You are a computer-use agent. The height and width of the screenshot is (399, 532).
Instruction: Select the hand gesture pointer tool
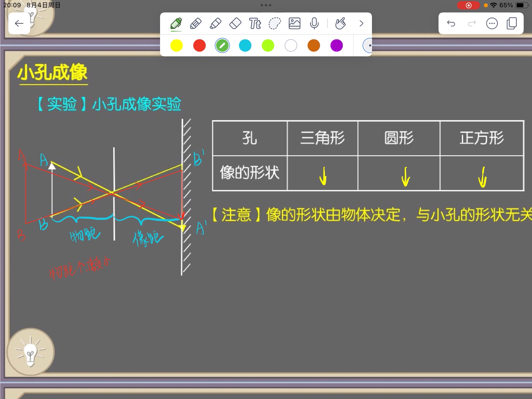(x=341, y=24)
